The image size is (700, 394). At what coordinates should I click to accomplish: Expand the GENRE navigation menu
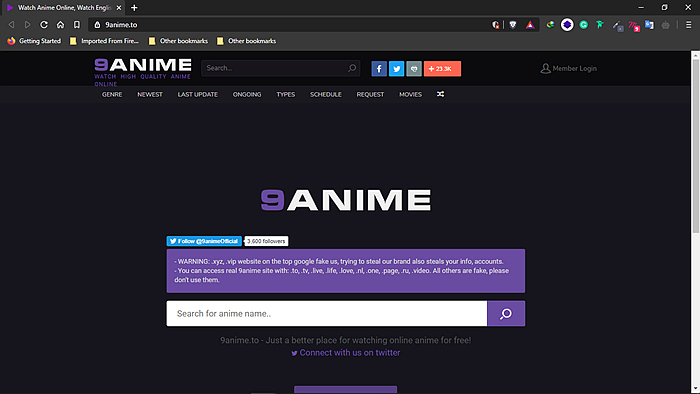click(x=112, y=95)
